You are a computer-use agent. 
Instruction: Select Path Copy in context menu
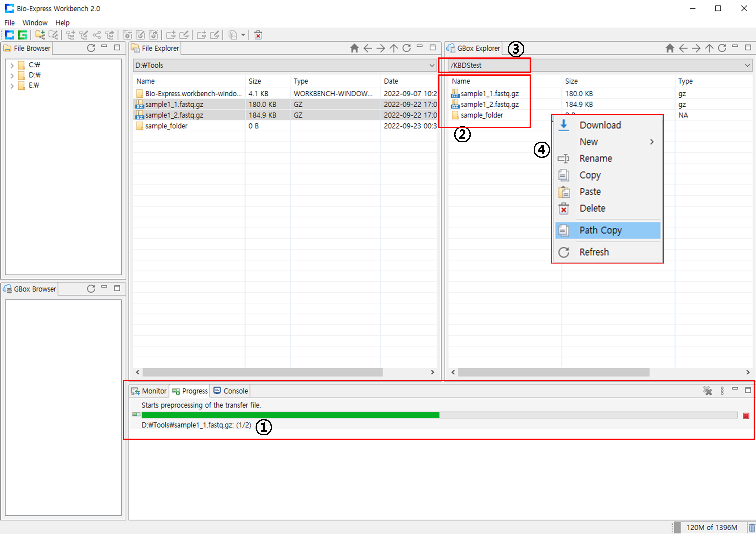click(601, 230)
